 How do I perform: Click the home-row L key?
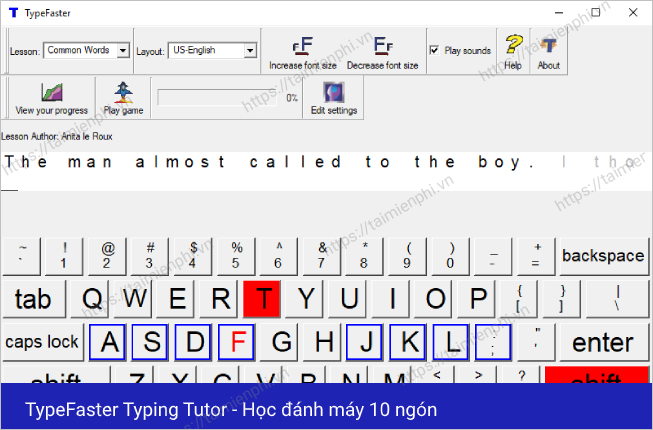[451, 342]
